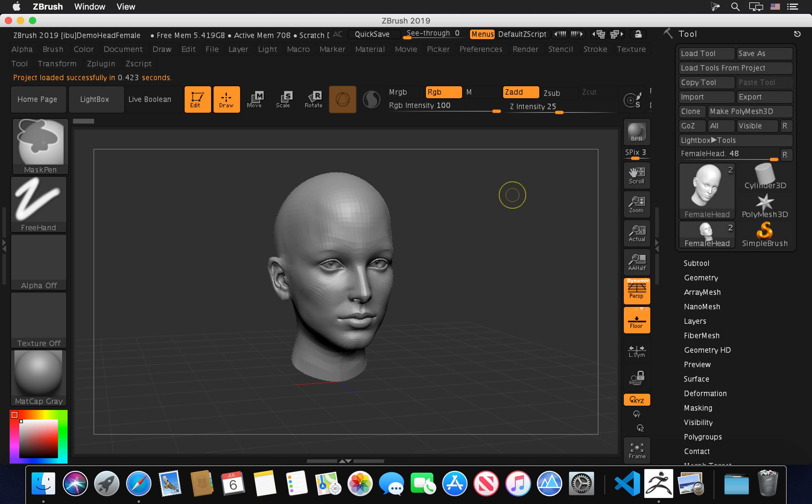Select the MatCap Gray material thumbnail
Viewport: 812px width, 504px height.
39,378
